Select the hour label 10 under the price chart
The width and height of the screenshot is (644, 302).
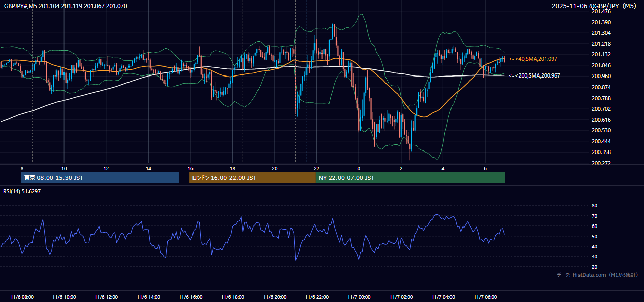coord(64,168)
